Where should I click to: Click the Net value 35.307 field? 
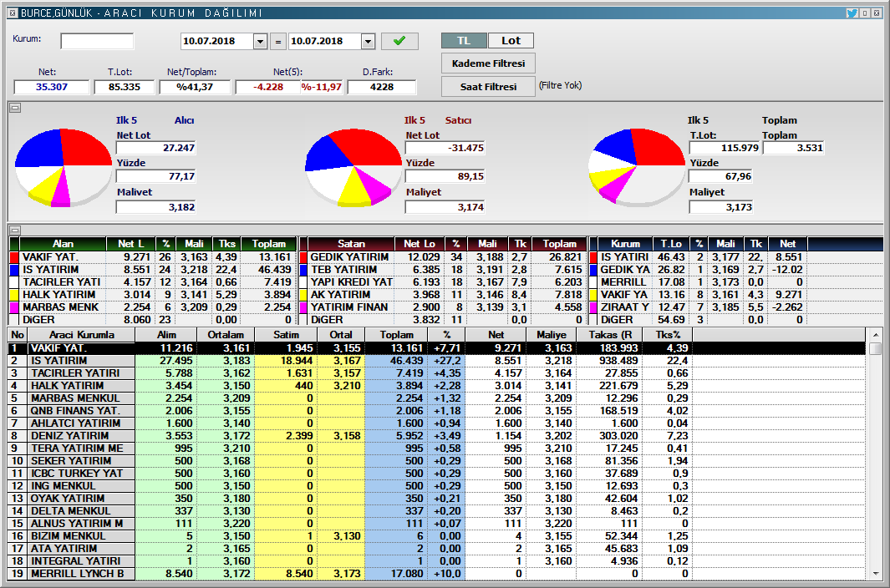(x=52, y=87)
